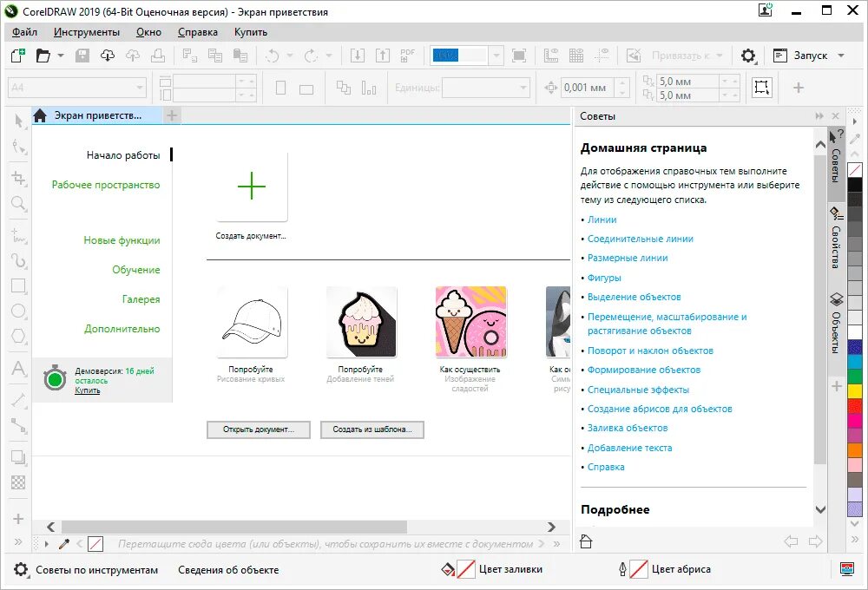The image size is (868, 590).
Task: Open the Инструменты menu
Action: coord(86,32)
